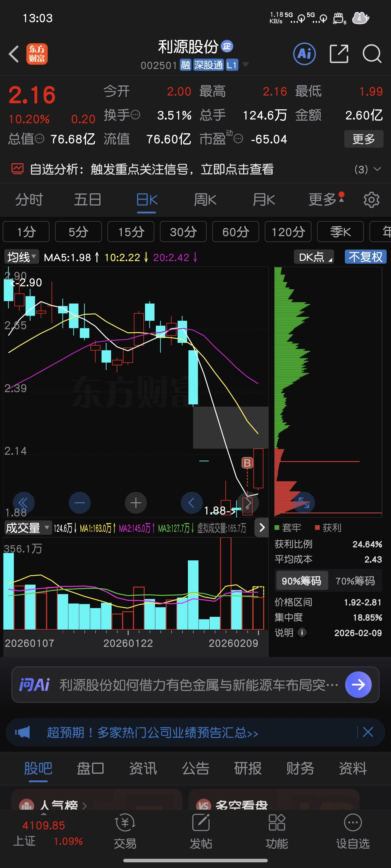391x868 pixels.
Task: Select the 60分 interval
Action: pos(235,231)
